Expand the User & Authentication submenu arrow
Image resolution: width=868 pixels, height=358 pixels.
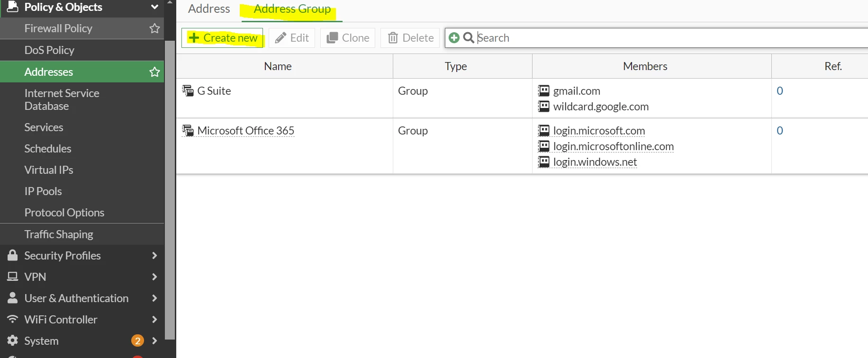click(x=154, y=298)
